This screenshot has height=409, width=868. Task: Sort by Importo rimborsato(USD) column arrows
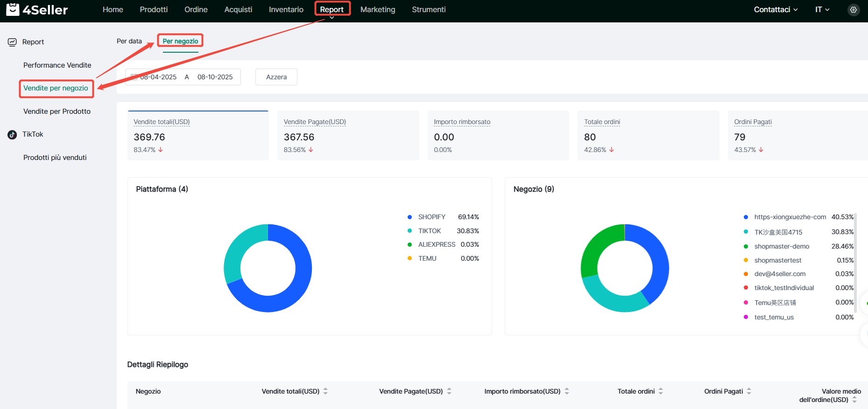(566, 391)
